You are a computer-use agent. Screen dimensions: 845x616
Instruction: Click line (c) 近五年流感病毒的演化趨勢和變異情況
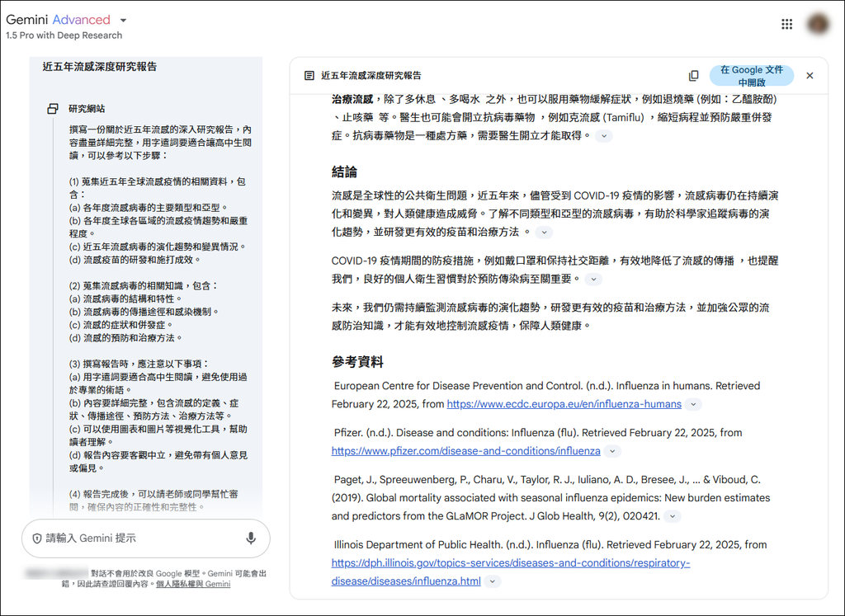158,247
